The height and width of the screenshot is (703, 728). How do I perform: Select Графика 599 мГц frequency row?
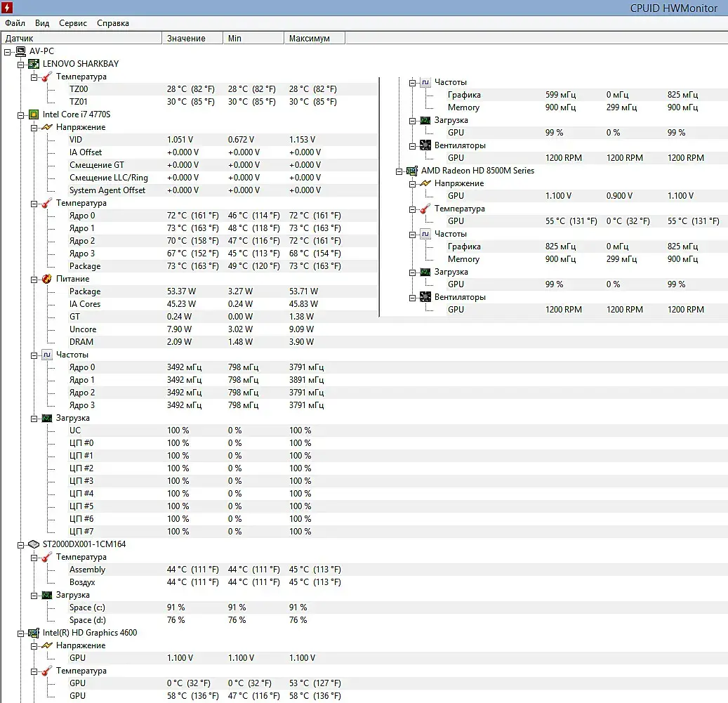(x=587, y=95)
